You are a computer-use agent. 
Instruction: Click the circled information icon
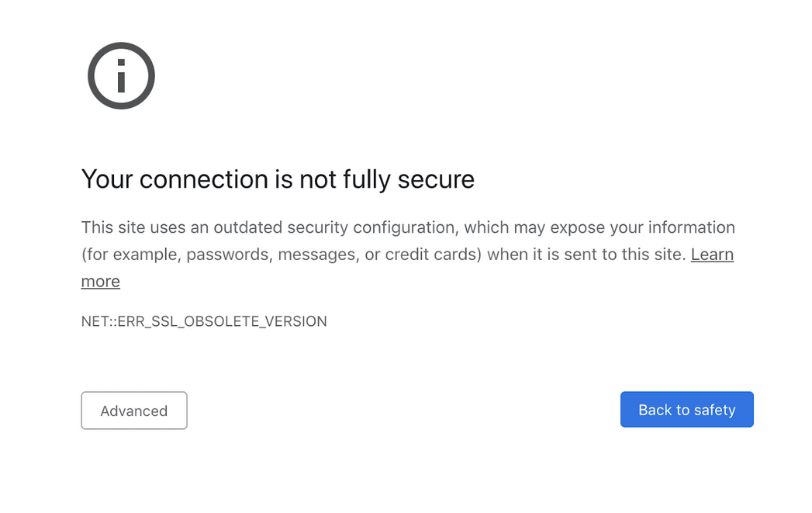click(x=121, y=76)
